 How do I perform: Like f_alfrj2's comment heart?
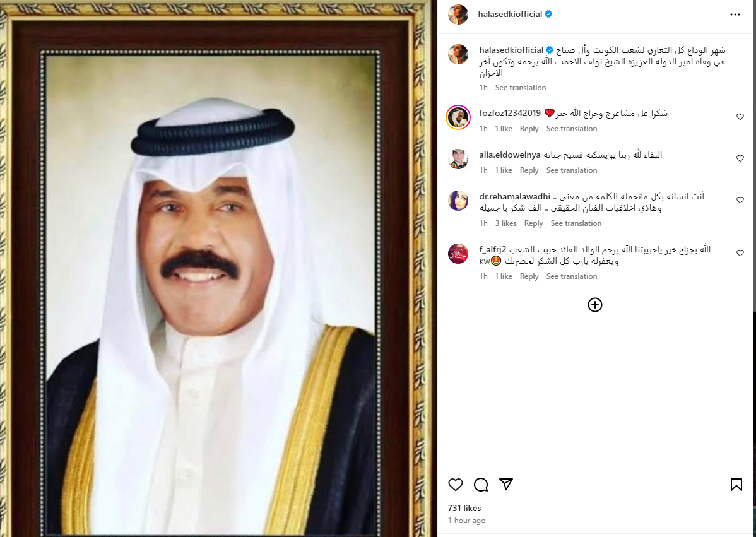pyautogui.click(x=740, y=252)
